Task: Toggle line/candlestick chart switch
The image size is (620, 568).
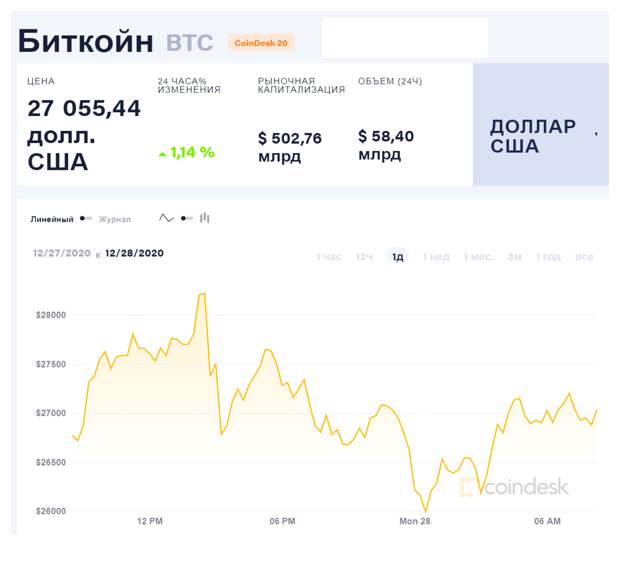Action: point(186,217)
